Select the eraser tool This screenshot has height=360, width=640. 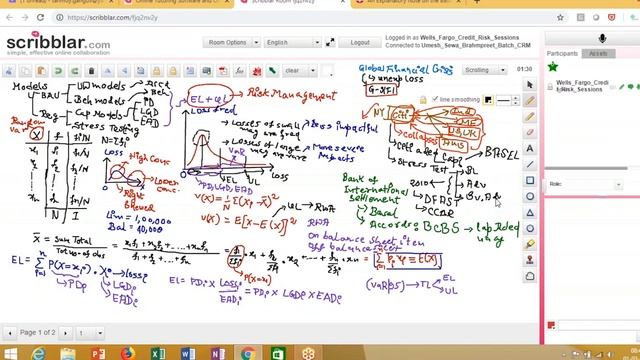530,133
